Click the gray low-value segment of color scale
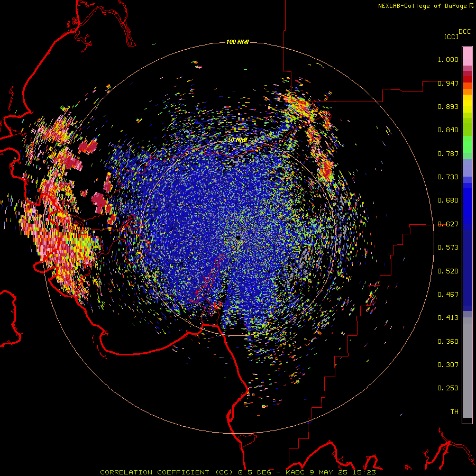This screenshot has height=476, width=476. coord(467,368)
